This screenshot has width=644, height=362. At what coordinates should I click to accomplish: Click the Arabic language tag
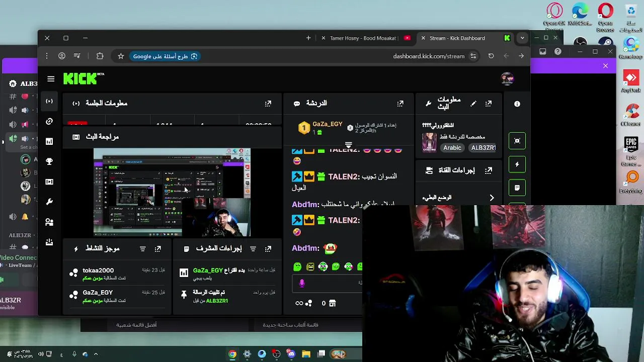pos(452,148)
